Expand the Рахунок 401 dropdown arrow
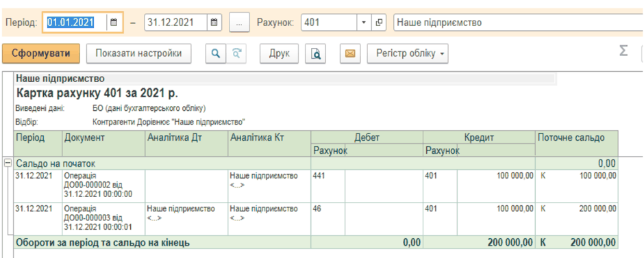The width and height of the screenshot is (644, 258). click(364, 22)
